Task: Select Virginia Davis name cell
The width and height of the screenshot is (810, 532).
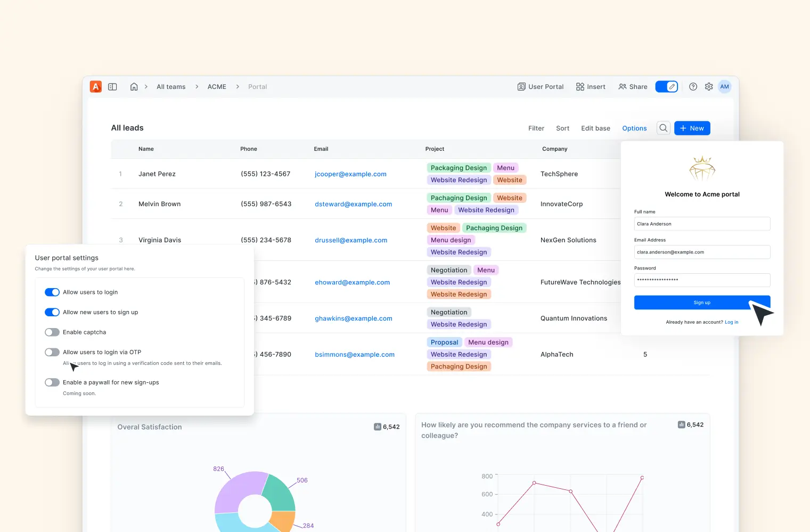Action: 160,240
